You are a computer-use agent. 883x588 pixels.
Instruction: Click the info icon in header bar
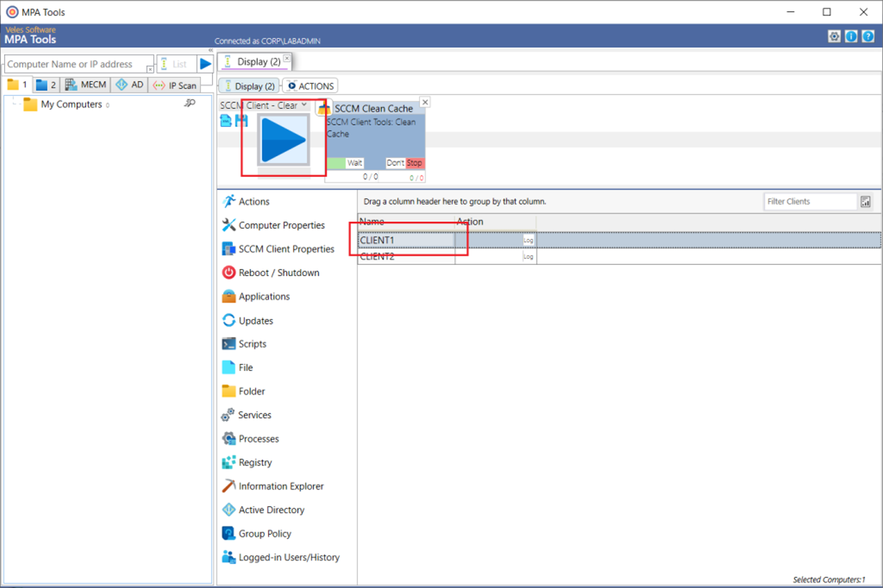[851, 36]
